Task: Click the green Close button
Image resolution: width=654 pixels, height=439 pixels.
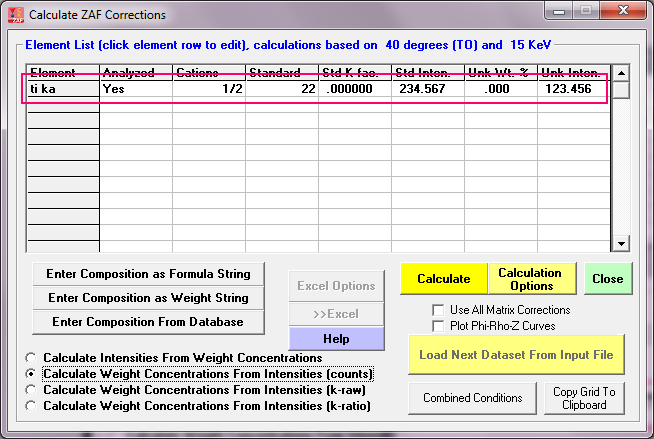Action: click(607, 279)
